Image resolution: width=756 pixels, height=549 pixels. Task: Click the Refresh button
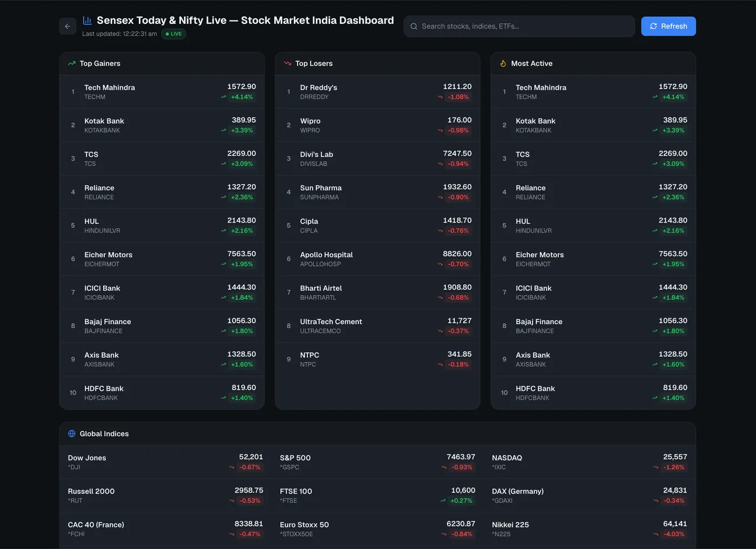669,26
